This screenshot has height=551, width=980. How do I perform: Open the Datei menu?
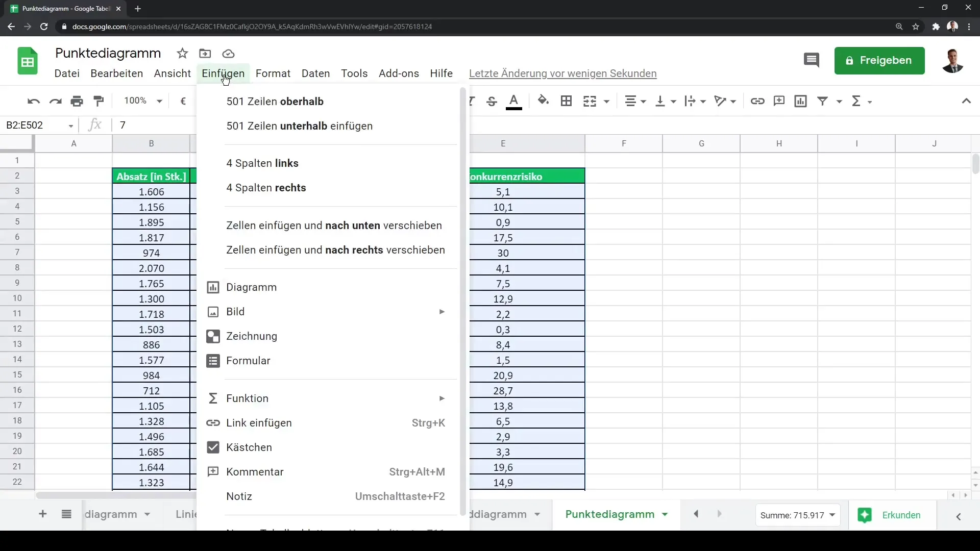(67, 73)
